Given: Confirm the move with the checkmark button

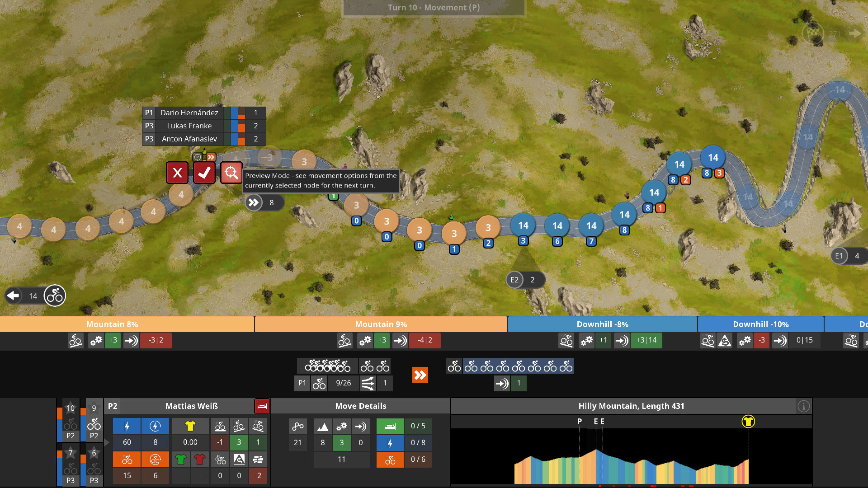Looking at the screenshot, I should pos(204,173).
